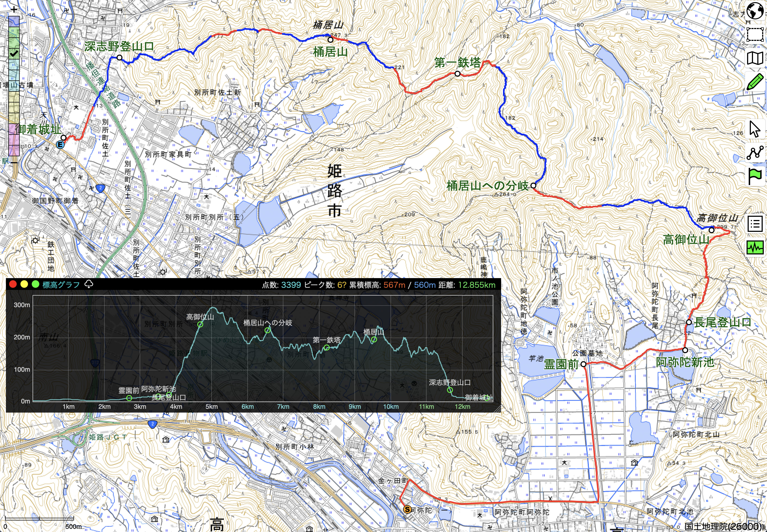
Task: Click the cloud download icon beside 標高グラフ
Action: coord(89,284)
